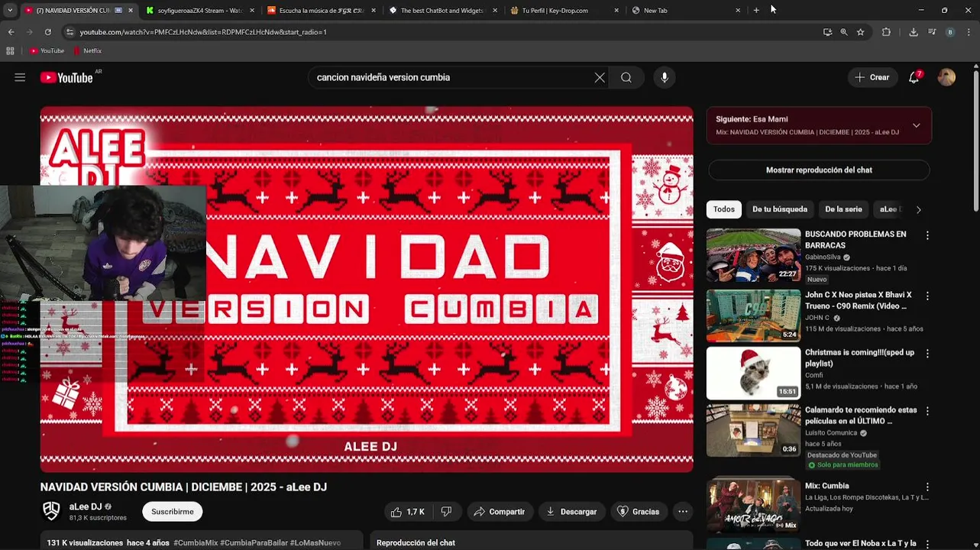Viewport: 980px width, 550px height.
Task: Open the Gabino Silva channel name
Action: coord(823,257)
